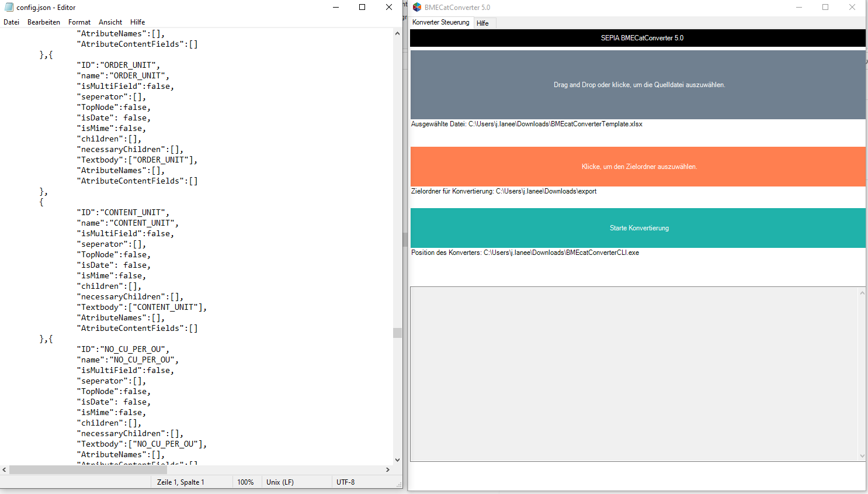Click the Editor horizontal scrollbar left arrow
The height and width of the screenshot is (494, 868).
[5, 469]
